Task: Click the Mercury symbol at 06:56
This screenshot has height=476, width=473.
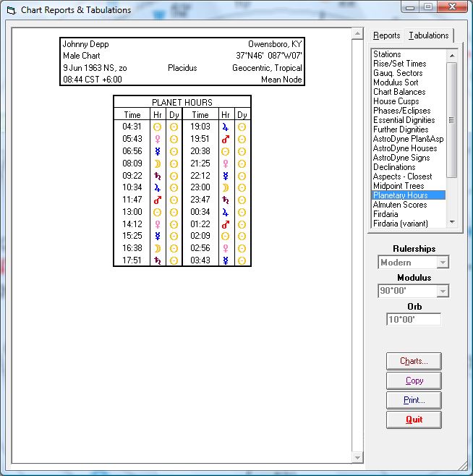Action: (x=157, y=151)
